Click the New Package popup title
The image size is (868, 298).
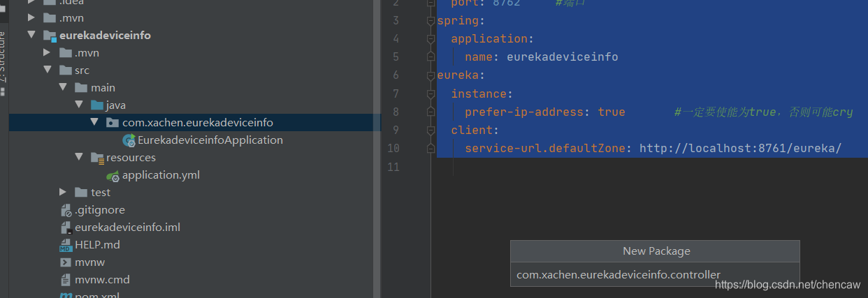click(x=656, y=251)
